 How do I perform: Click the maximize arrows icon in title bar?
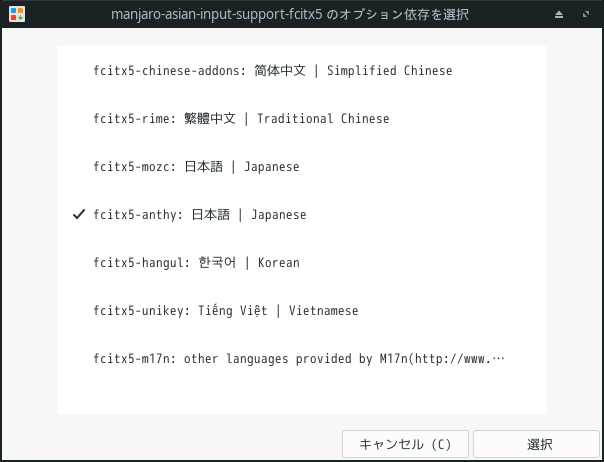pos(586,14)
